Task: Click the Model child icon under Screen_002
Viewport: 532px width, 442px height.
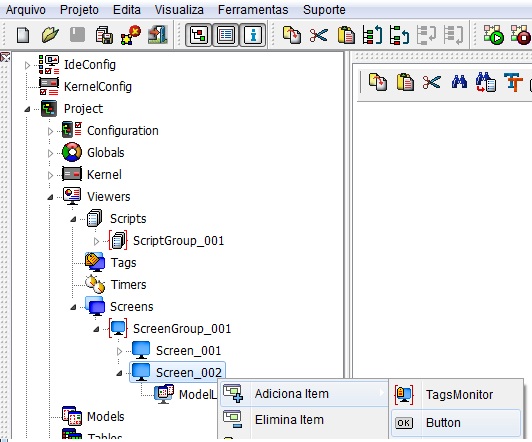Action: (x=164, y=394)
